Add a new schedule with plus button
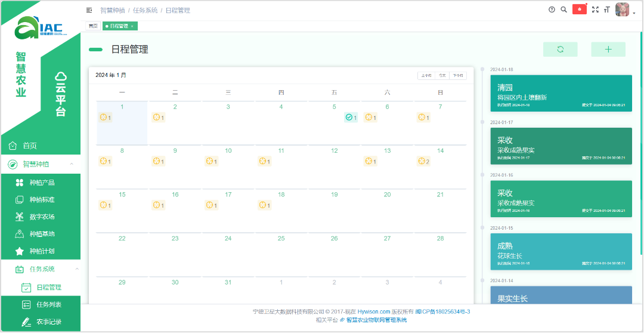 point(608,50)
